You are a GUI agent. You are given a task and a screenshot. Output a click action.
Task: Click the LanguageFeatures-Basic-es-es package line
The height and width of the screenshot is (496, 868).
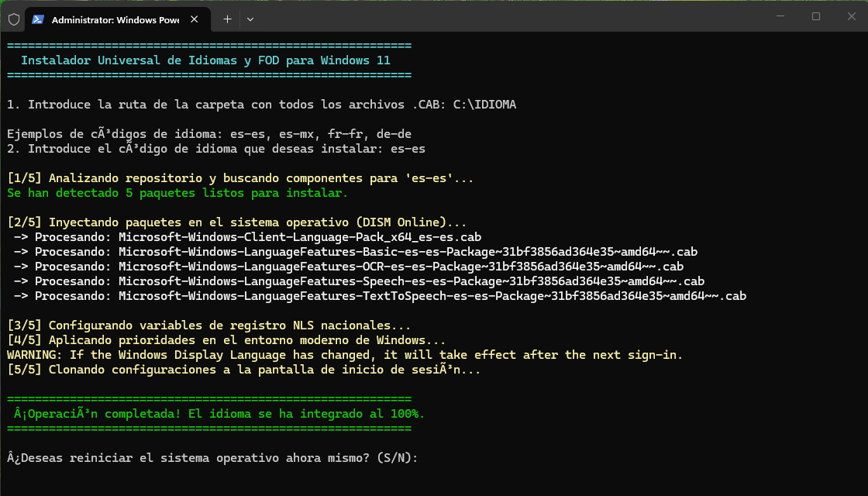[x=356, y=252]
